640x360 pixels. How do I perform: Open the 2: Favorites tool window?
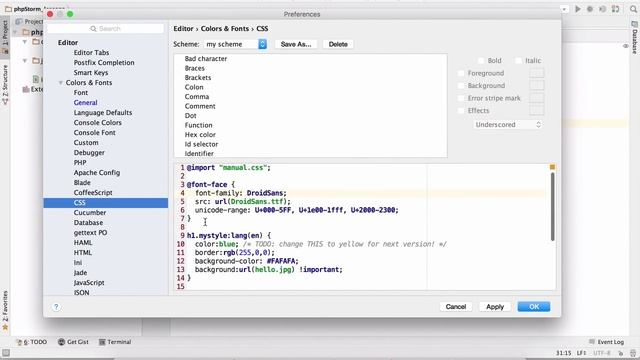5,310
